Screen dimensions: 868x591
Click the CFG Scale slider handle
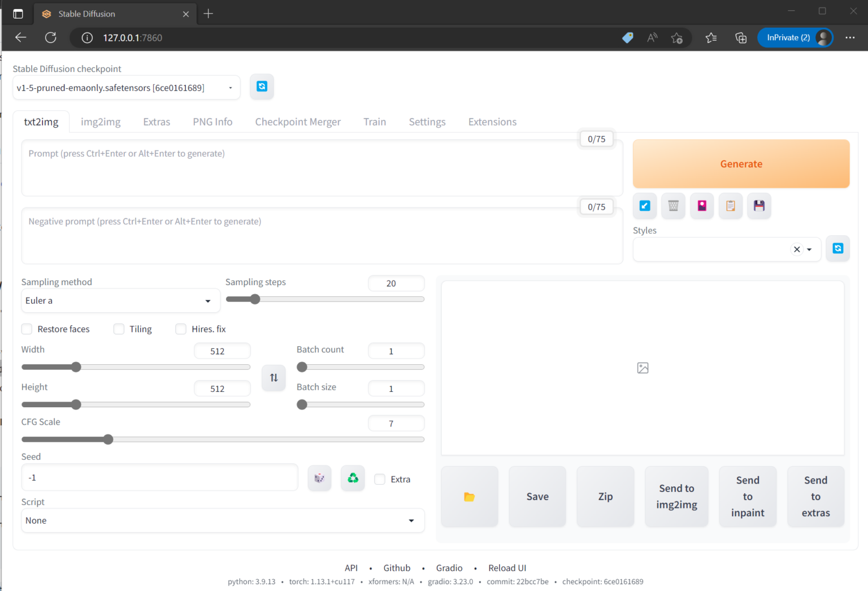point(108,439)
